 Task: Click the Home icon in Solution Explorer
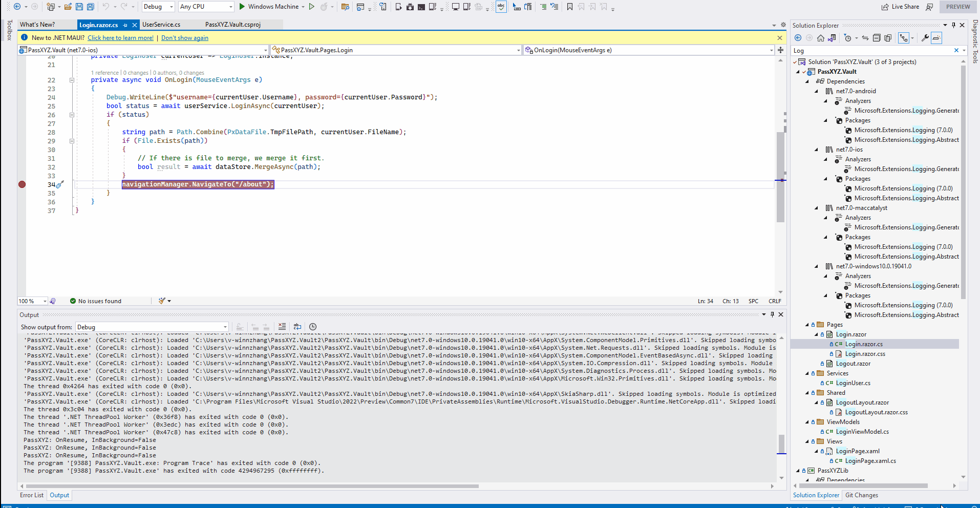[820, 37]
